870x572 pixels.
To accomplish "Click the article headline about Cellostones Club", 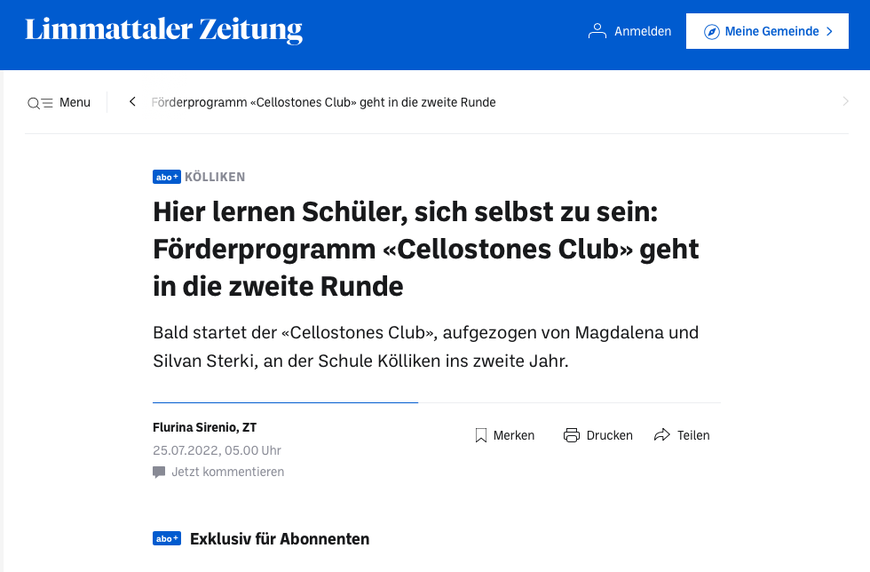I will tap(426, 249).
